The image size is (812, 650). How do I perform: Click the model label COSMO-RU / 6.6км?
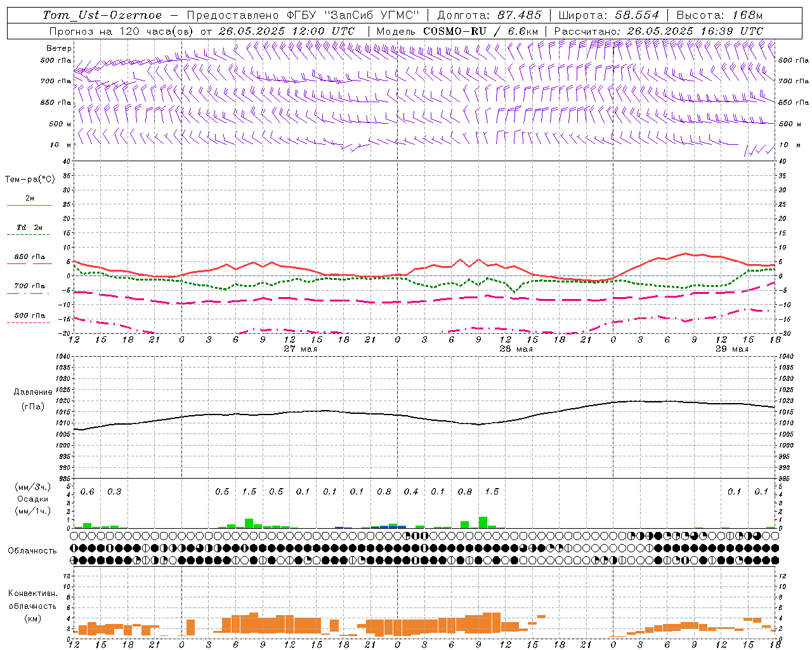coord(481,31)
